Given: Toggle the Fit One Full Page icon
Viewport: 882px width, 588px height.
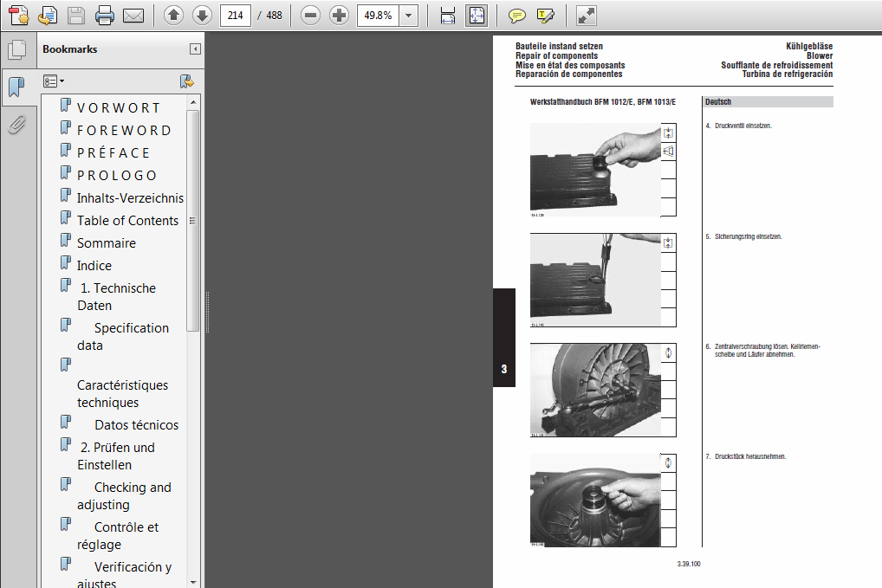Looking at the screenshot, I should [x=477, y=16].
